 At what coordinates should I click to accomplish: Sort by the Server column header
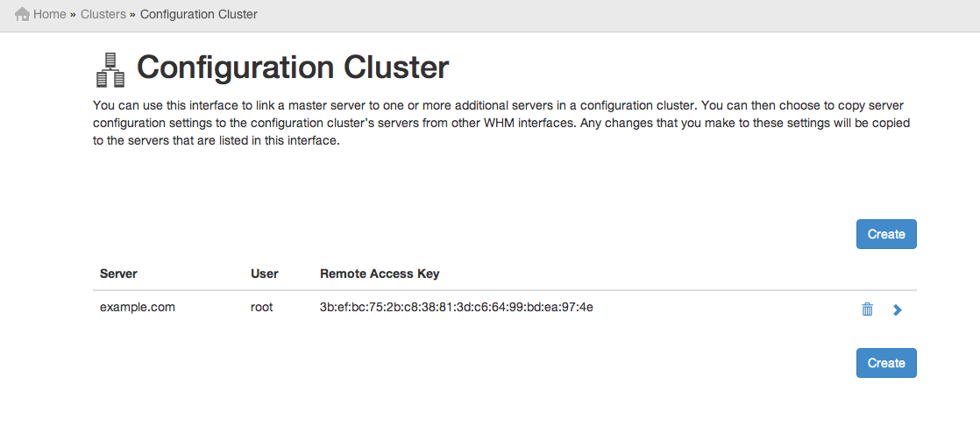[x=118, y=274]
